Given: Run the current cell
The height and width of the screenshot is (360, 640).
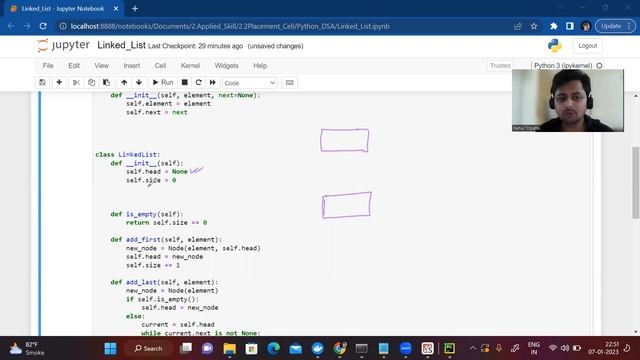Looking at the screenshot, I should [163, 82].
